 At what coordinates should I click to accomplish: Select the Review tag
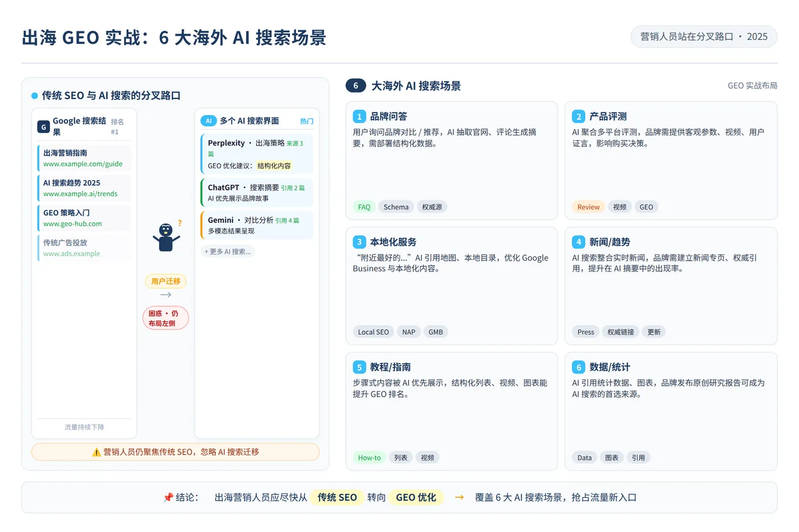(x=588, y=207)
